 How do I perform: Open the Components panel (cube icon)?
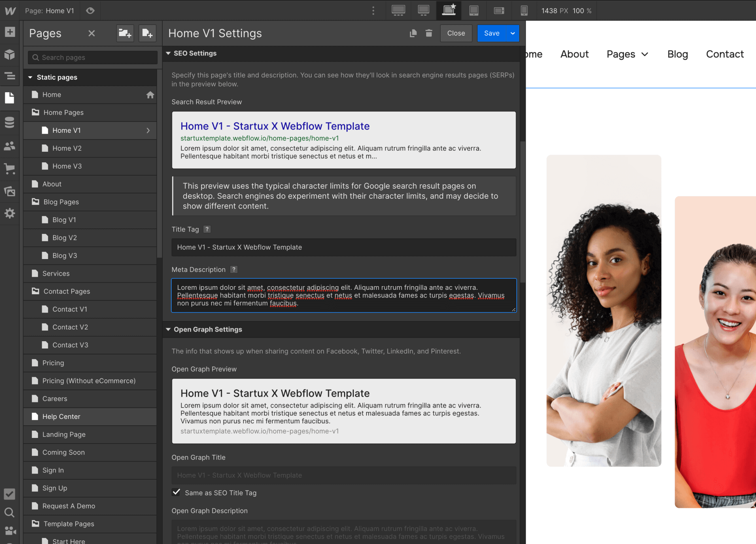(x=10, y=54)
